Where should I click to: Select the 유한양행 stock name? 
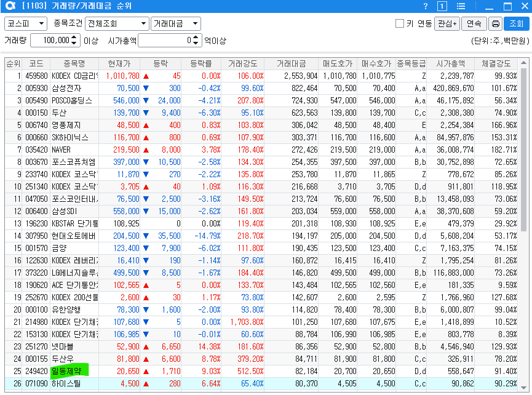(x=66, y=309)
